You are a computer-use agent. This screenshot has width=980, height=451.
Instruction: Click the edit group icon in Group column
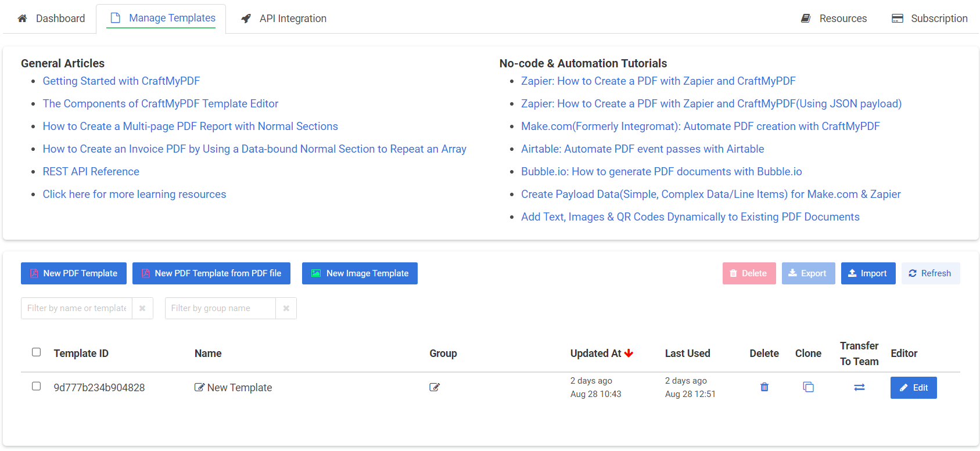point(435,387)
